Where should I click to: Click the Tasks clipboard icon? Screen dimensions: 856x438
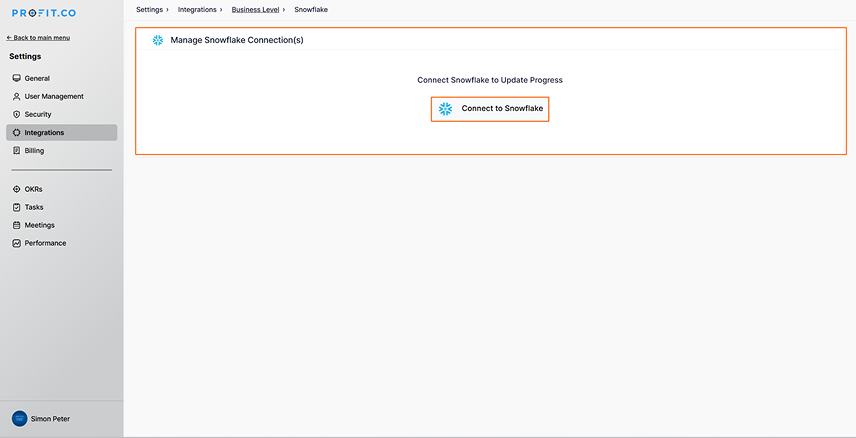pos(16,207)
